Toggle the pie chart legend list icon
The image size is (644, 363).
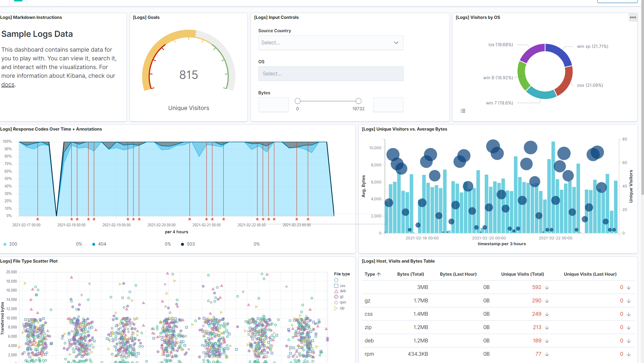point(463,111)
